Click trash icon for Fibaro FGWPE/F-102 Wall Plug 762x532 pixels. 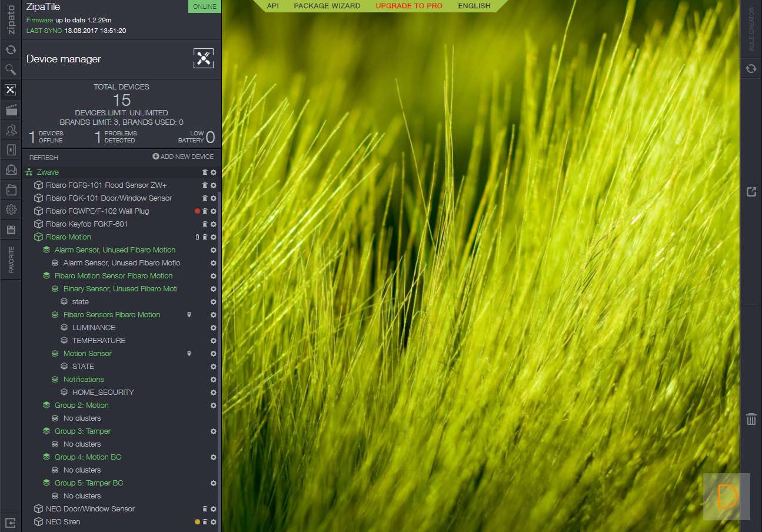tap(205, 211)
